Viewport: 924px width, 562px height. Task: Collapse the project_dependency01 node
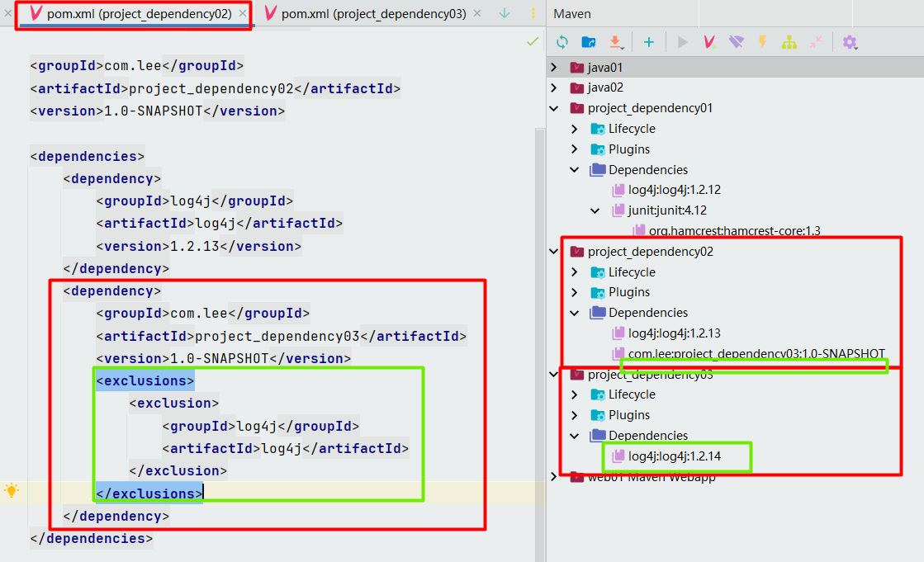(554, 108)
